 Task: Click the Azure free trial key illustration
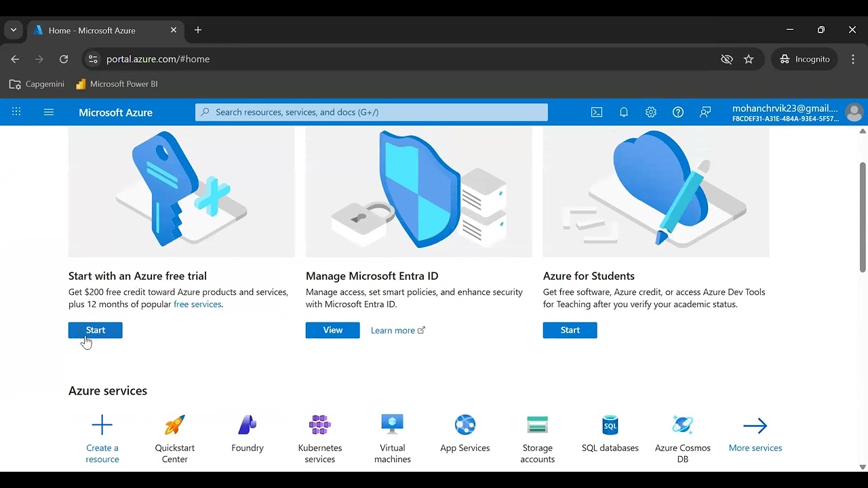coord(182,192)
